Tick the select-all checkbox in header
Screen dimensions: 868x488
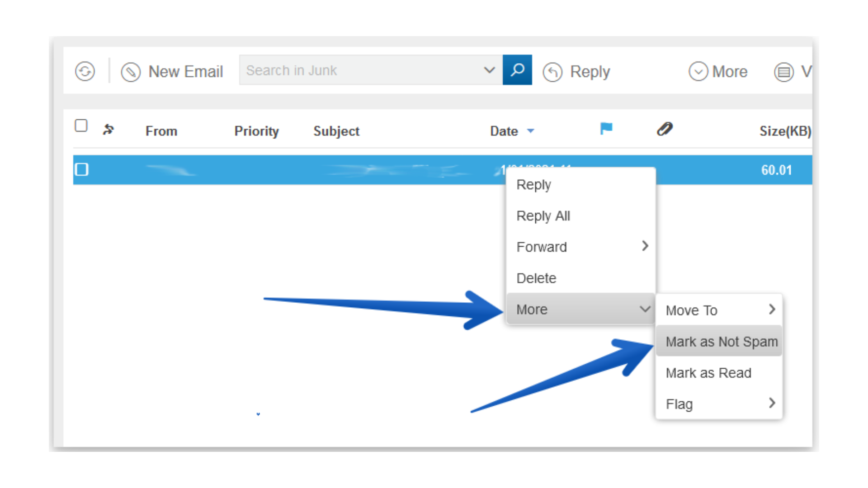coord(81,126)
